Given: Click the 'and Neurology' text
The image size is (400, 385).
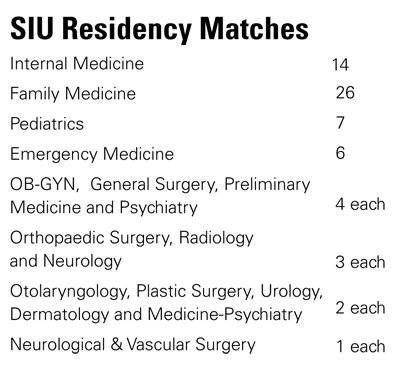Looking at the screenshot, I should click(66, 261).
